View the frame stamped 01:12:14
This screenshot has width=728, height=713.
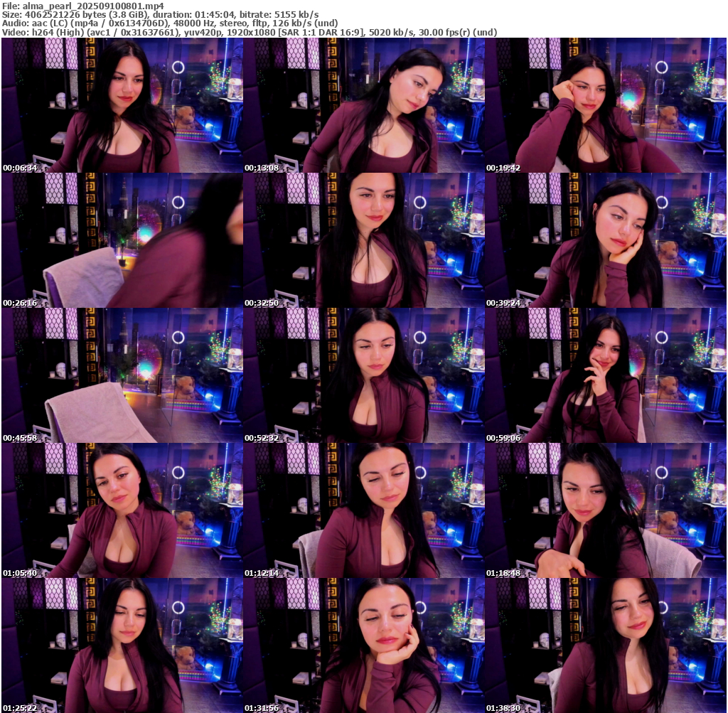click(364, 510)
